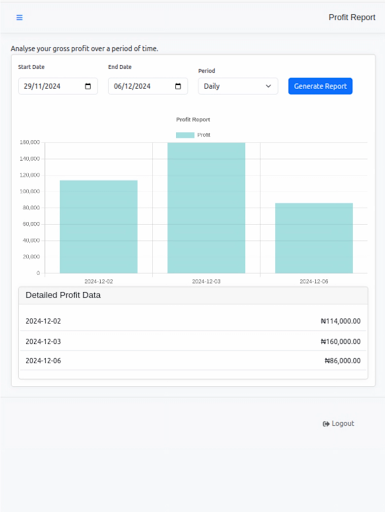The image size is (385, 512).
Task: Click the Period label
Action: 207,71
